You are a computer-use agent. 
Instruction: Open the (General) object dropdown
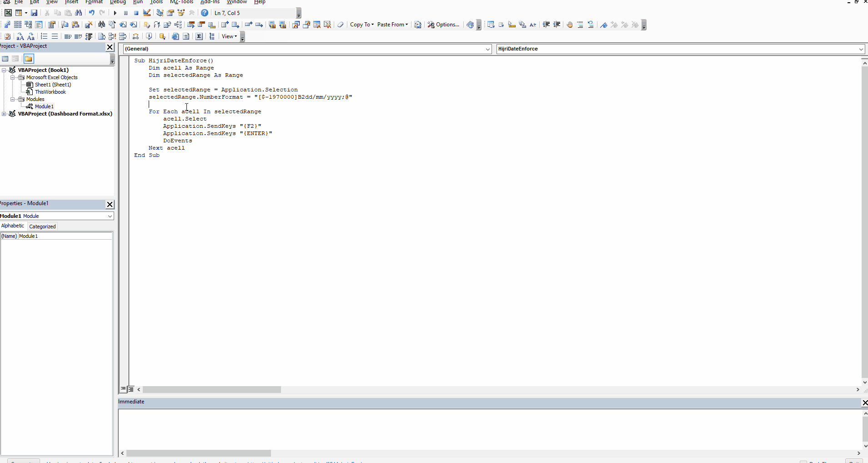coord(487,49)
